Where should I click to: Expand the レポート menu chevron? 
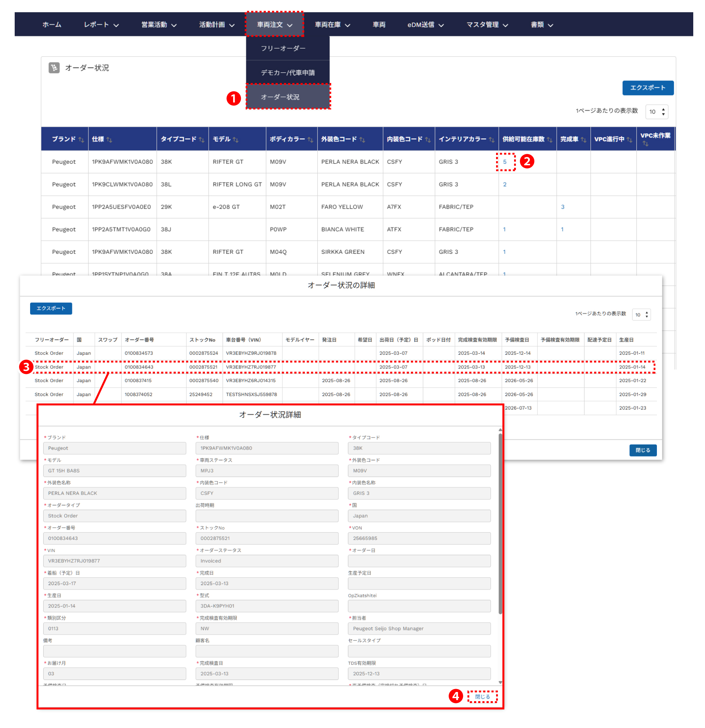point(116,25)
